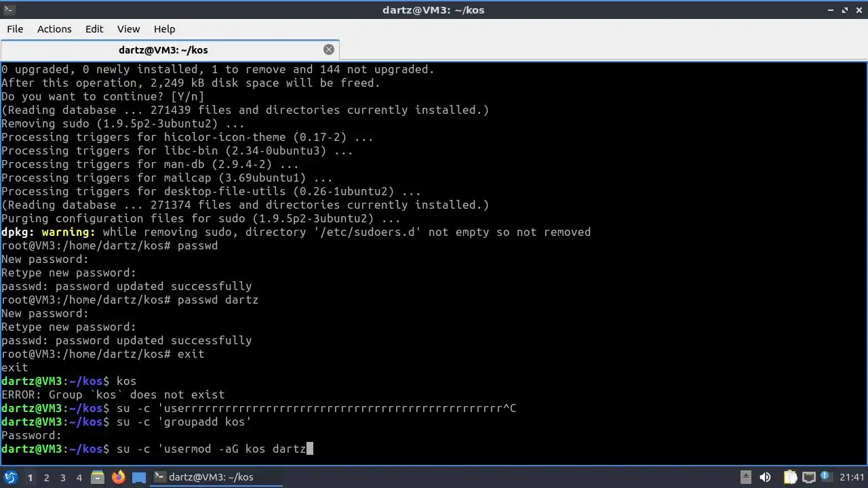Viewport: 868px width, 488px height.
Task: Click the 'dartz@VM3:~/kos$ kos' command line
Action: (x=68, y=381)
